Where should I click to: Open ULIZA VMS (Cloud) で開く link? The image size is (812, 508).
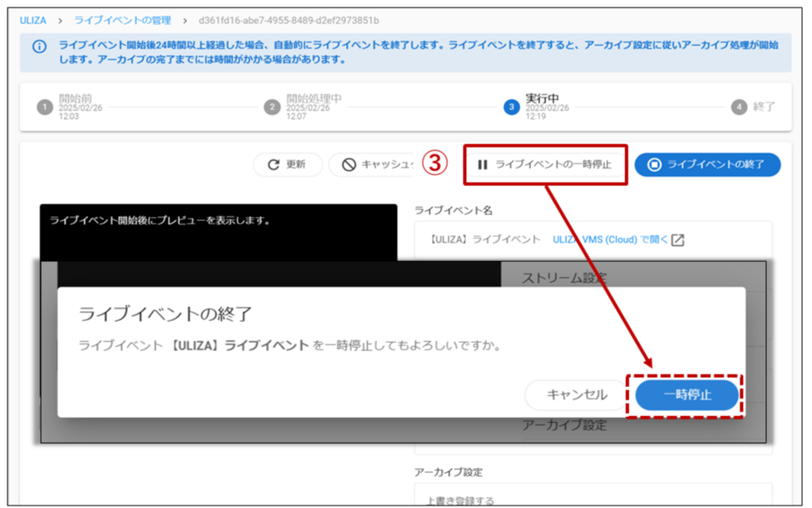(x=610, y=240)
